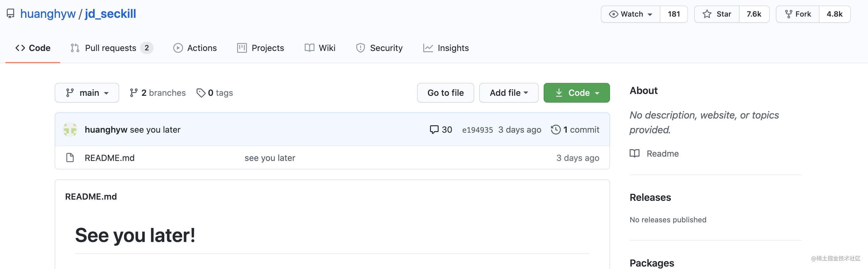Open the 7.6k stargazers count
The width and height of the screenshot is (868, 269).
(x=754, y=14)
